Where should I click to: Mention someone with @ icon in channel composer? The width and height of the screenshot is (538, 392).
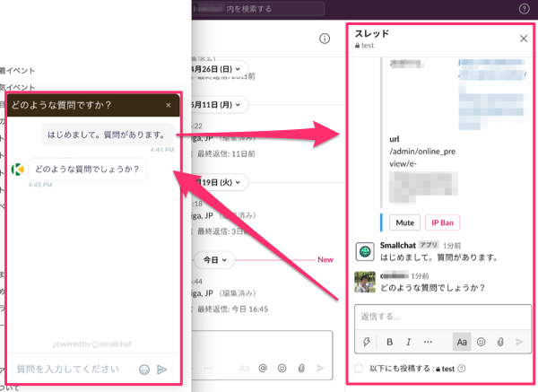point(263,369)
